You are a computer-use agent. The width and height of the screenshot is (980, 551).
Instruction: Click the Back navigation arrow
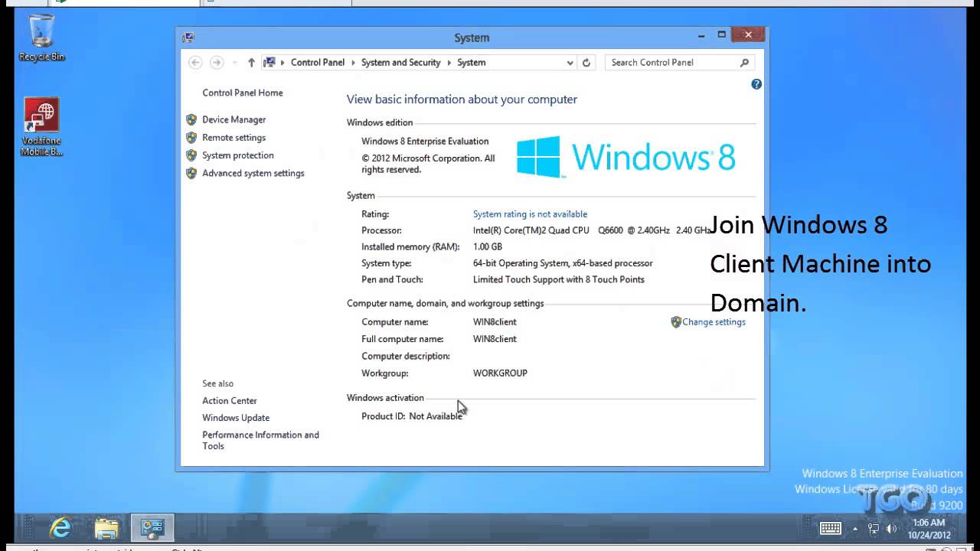(x=195, y=63)
